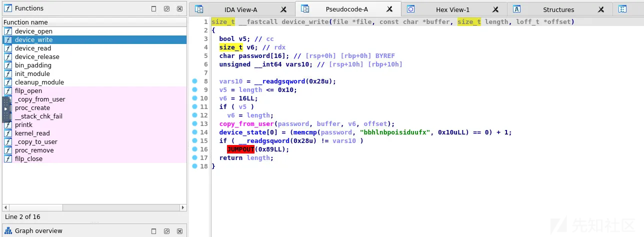This screenshot has height=237, width=644.
Task: Sort by the Function name column header
Action: click(x=94, y=22)
